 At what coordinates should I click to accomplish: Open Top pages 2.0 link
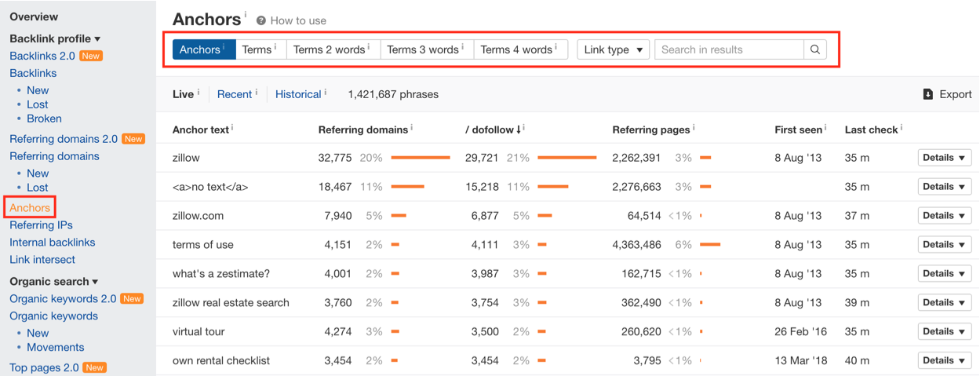(x=44, y=367)
